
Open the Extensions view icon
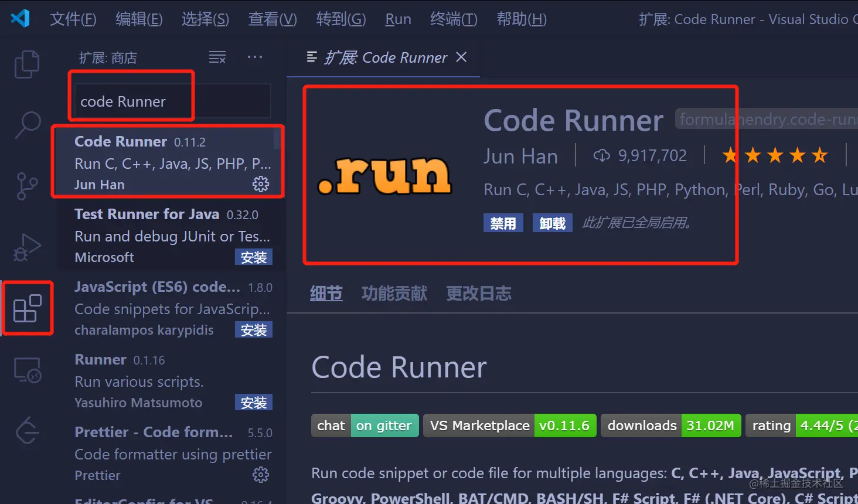point(27,308)
